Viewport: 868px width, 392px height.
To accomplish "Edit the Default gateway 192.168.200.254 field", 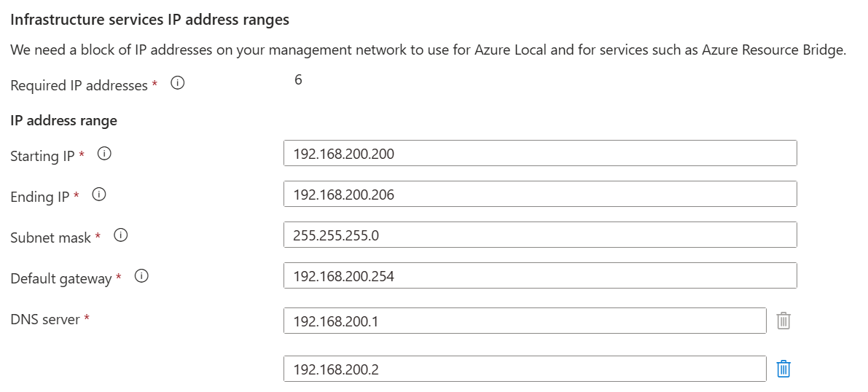I will pos(540,275).
